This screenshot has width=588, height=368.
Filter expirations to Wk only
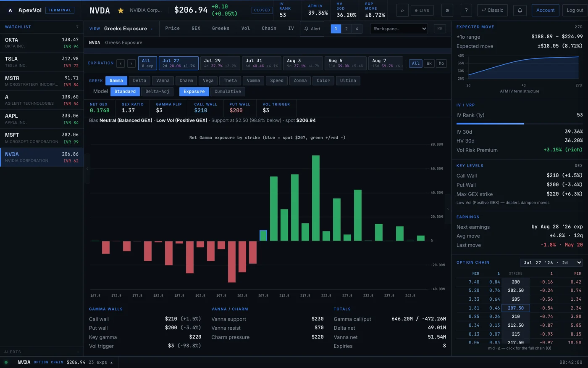pos(429,64)
